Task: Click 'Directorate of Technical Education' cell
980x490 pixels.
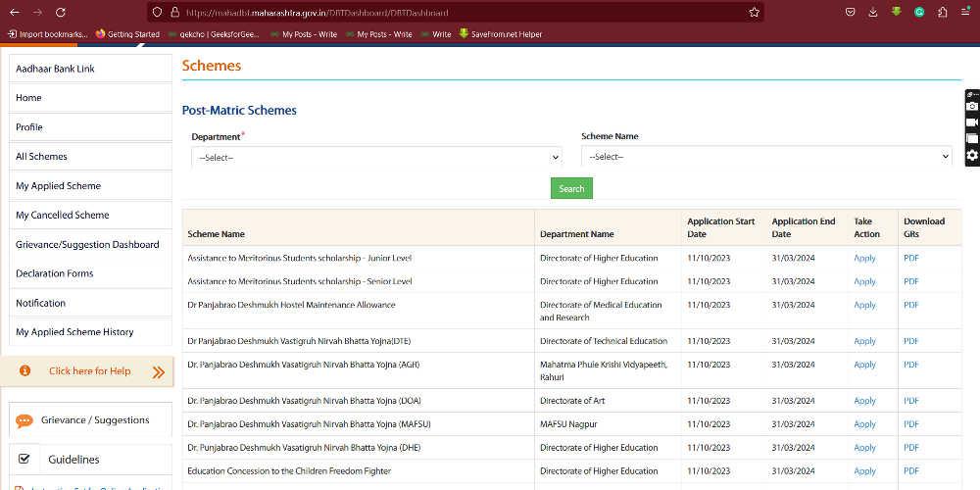Action: (x=604, y=341)
